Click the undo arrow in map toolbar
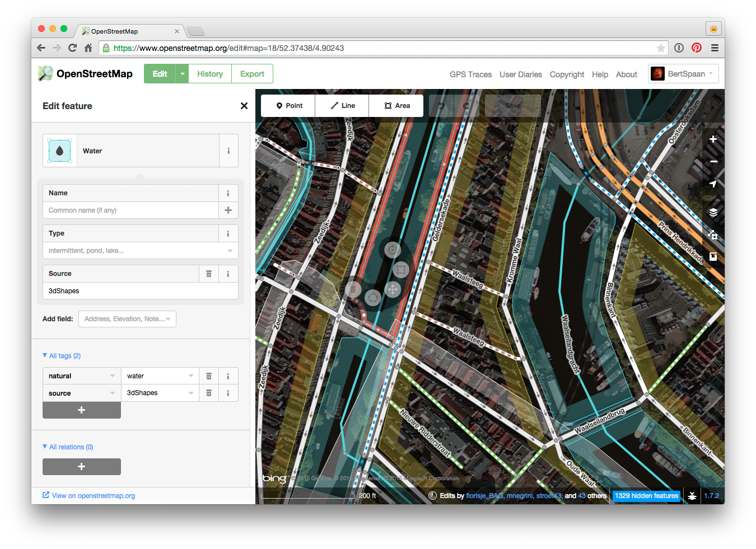This screenshot has width=756, height=549. (x=442, y=106)
